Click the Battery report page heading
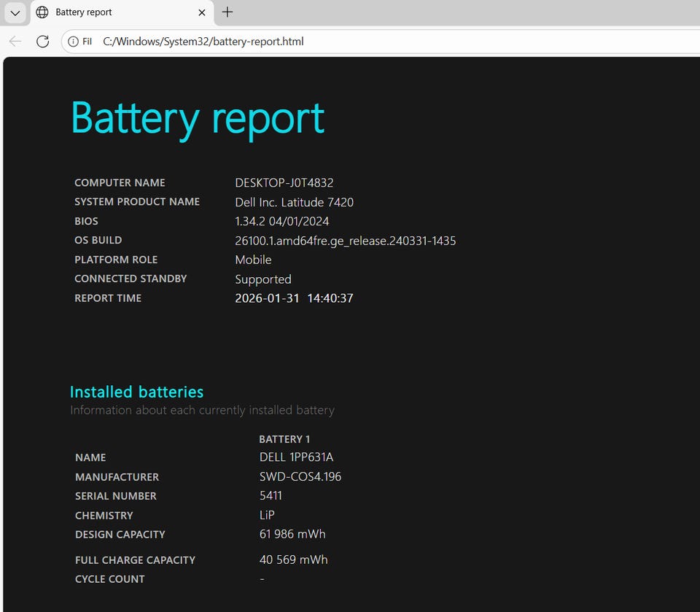700x612 pixels. 198,117
